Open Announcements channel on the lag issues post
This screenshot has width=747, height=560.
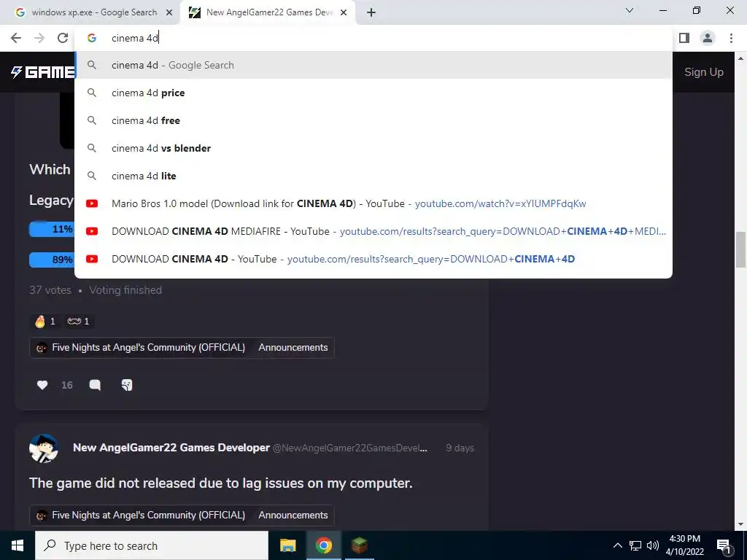(293, 516)
